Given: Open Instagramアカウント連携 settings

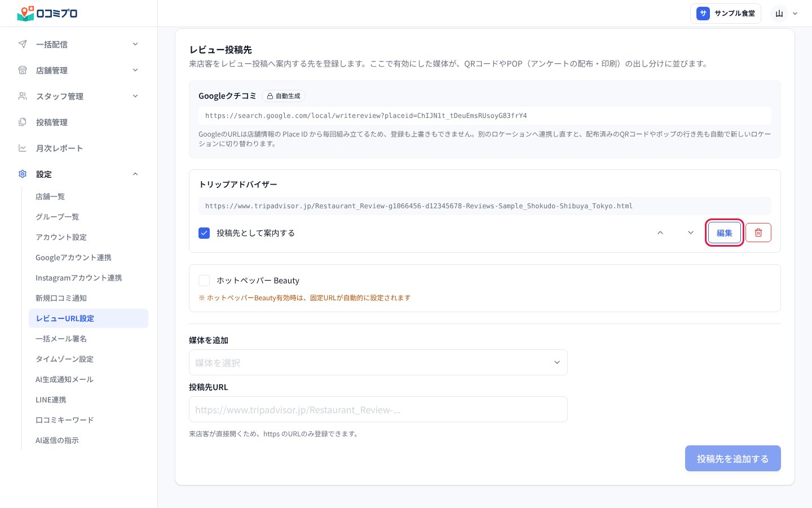Looking at the screenshot, I should (x=89, y=278).
